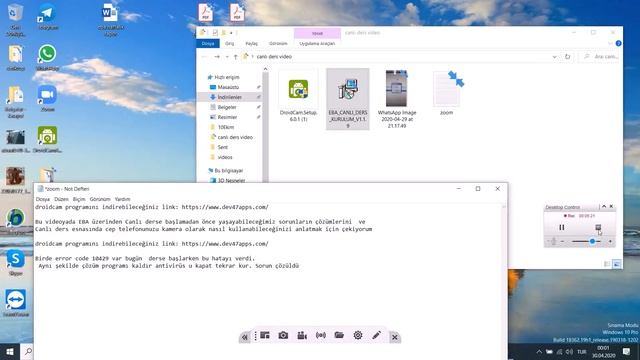Switch Explorer to large icons view

coord(617,264)
